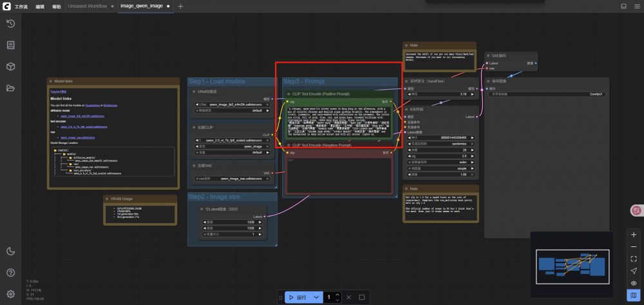The height and width of the screenshot is (305, 644).
Task: Collapse the 加载VAE node via its dot
Action: [194, 165]
